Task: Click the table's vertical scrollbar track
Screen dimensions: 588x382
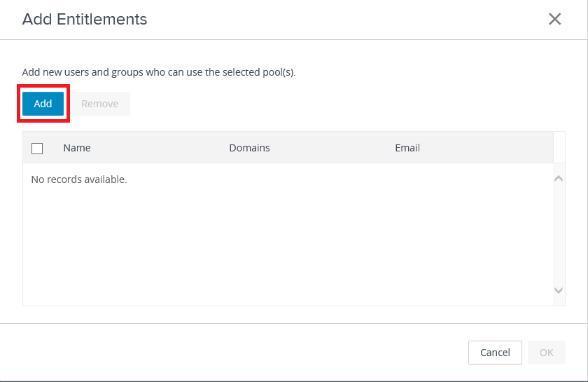Action: tap(559, 235)
